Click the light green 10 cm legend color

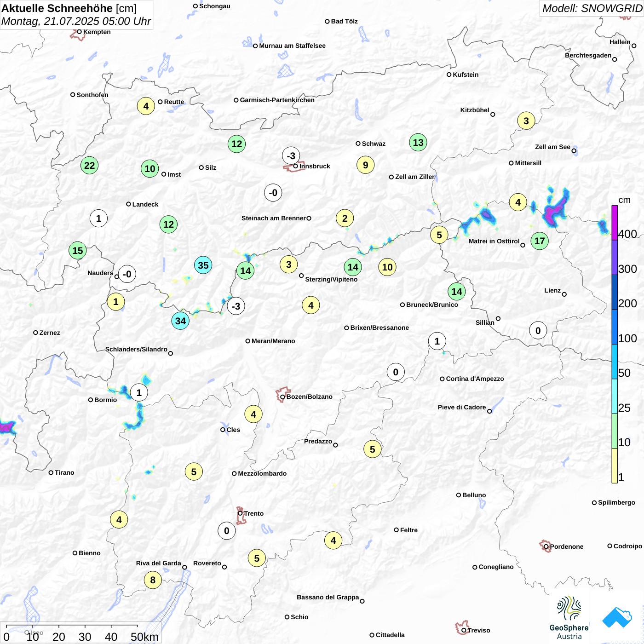(615, 431)
